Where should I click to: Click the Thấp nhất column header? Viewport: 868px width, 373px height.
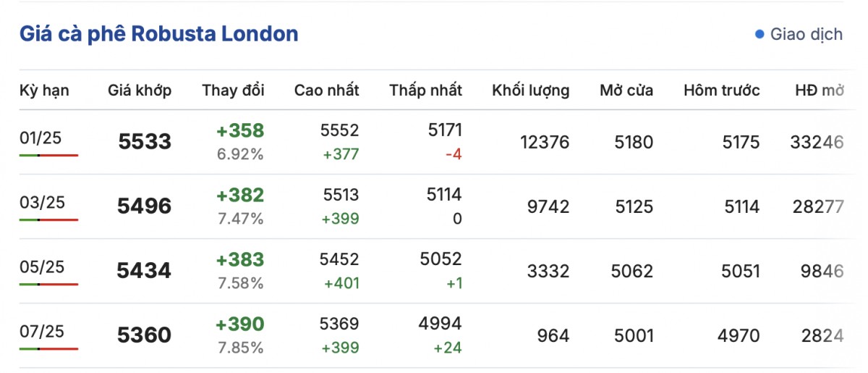(x=425, y=91)
